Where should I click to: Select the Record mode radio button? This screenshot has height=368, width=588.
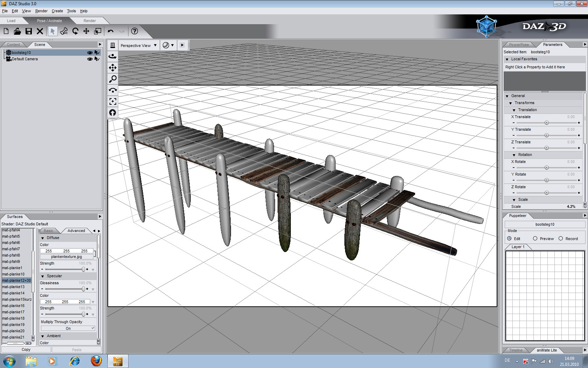(x=561, y=238)
